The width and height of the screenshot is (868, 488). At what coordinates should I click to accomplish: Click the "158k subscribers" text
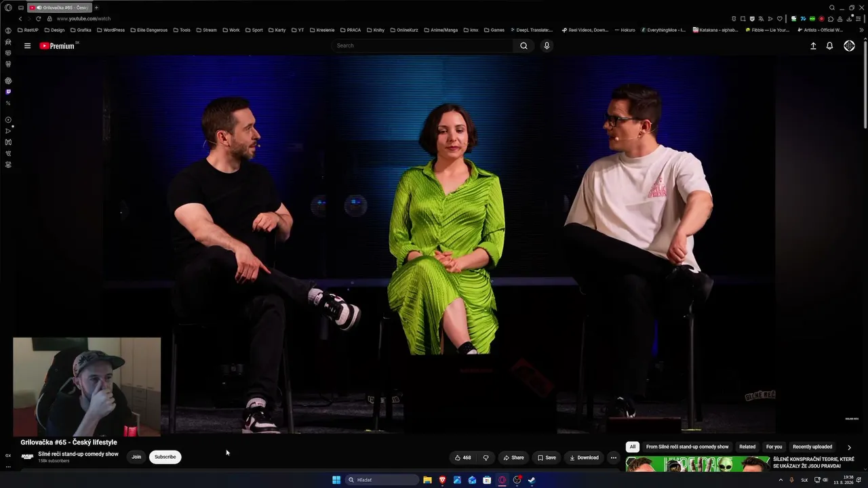(54, 461)
